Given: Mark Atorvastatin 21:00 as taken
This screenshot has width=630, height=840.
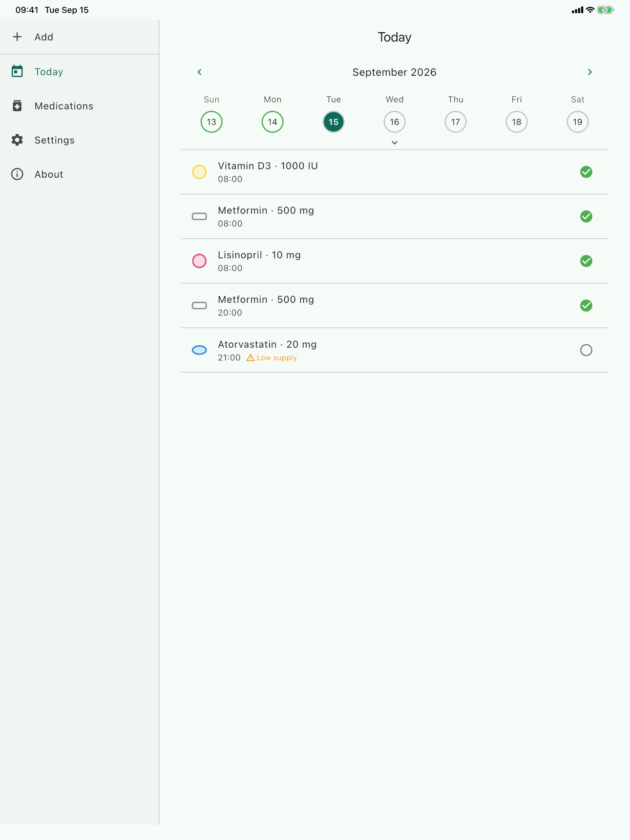Looking at the screenshot, I should click(586, 350).
